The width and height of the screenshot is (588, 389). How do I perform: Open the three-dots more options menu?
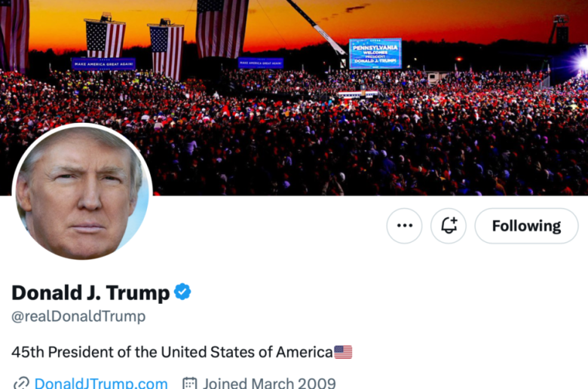tap(404, 226)
